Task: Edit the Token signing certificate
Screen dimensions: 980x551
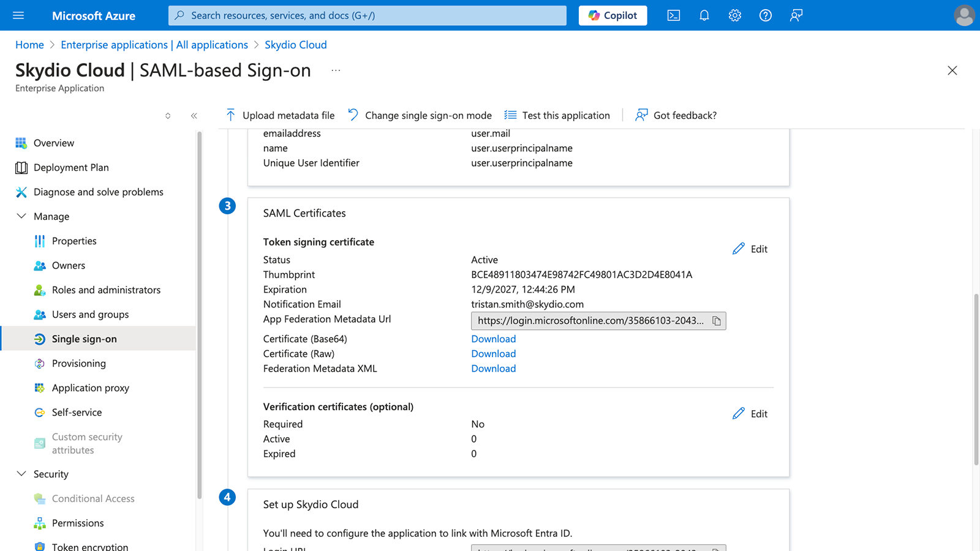Action: tap(750, 249)
